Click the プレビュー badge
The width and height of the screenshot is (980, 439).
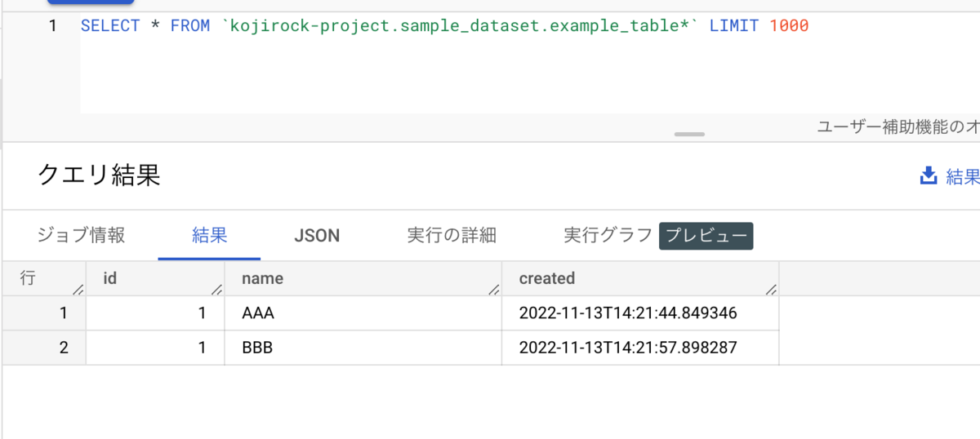[706, 236]
